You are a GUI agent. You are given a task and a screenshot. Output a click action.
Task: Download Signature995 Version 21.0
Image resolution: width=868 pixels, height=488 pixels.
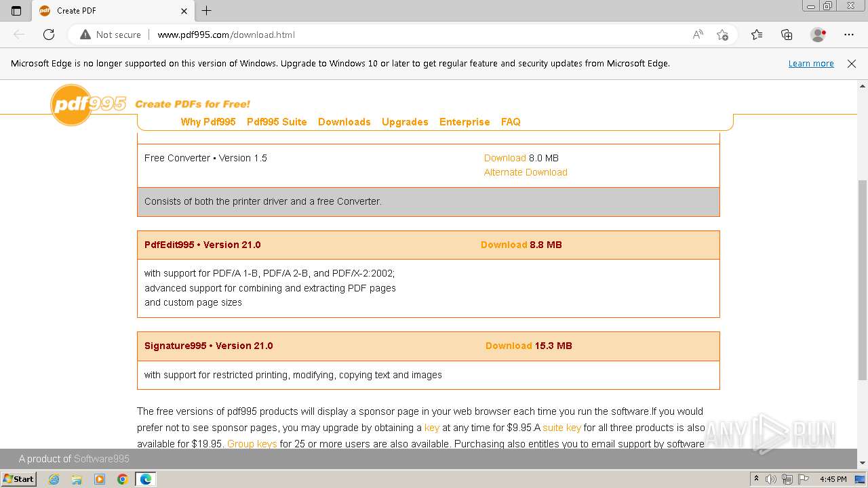coord(509,346)
